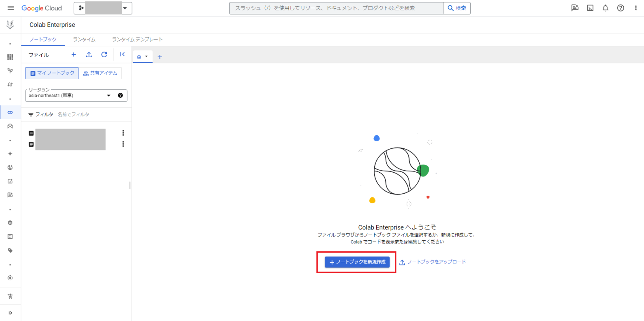Switch to the ノートブック tab
Screen dimensions: 644x321
click(43, 40)
